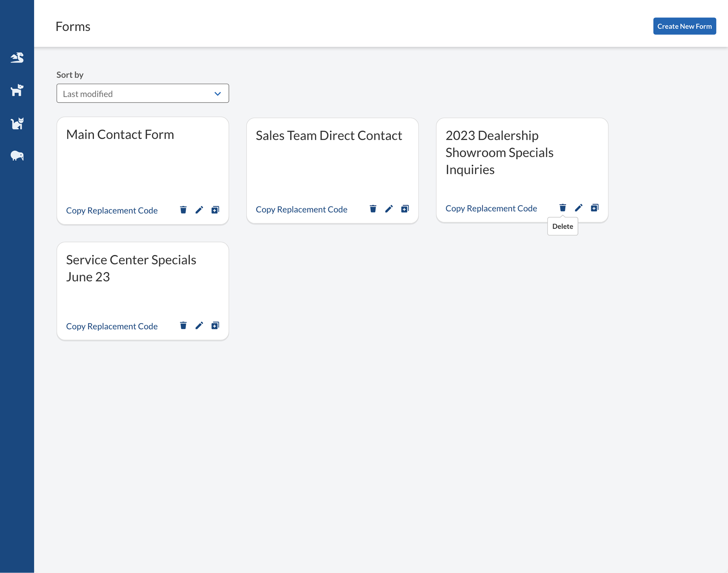728x573 pixels.
Task: Open the Sort by Last modified dropdown
Action: click(143, 93)
